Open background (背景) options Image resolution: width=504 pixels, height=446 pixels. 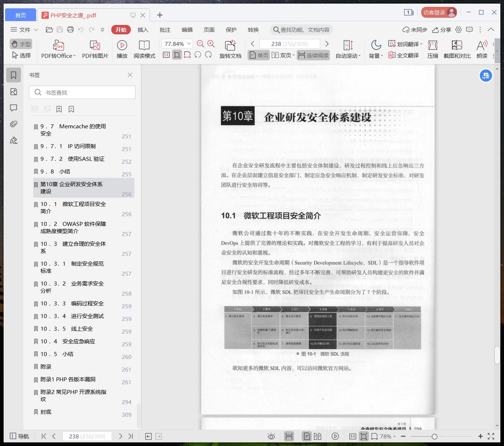(x=376, y=50)
